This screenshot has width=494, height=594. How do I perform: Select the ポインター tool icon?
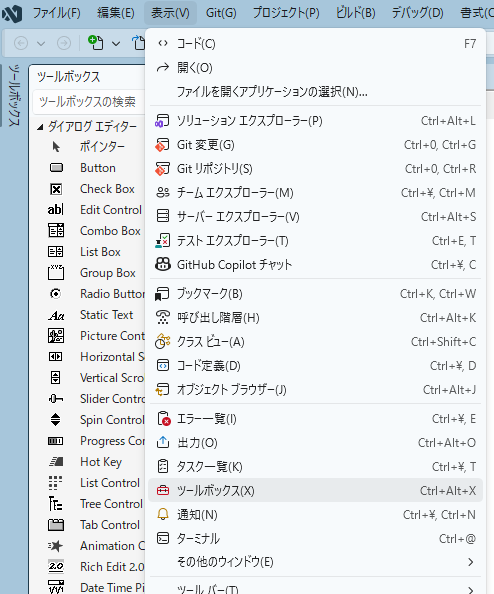click(56, 147)
